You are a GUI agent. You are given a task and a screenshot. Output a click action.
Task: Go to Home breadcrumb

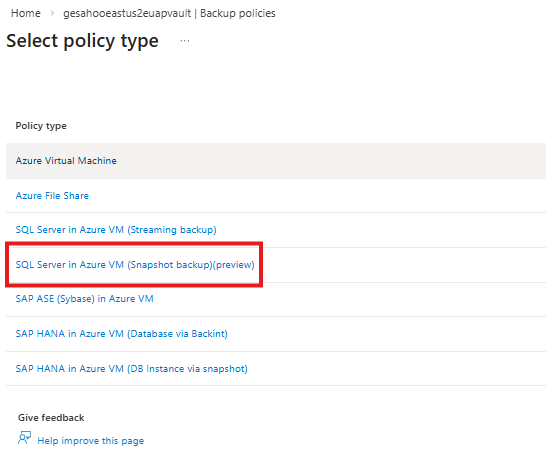point(26,13)
